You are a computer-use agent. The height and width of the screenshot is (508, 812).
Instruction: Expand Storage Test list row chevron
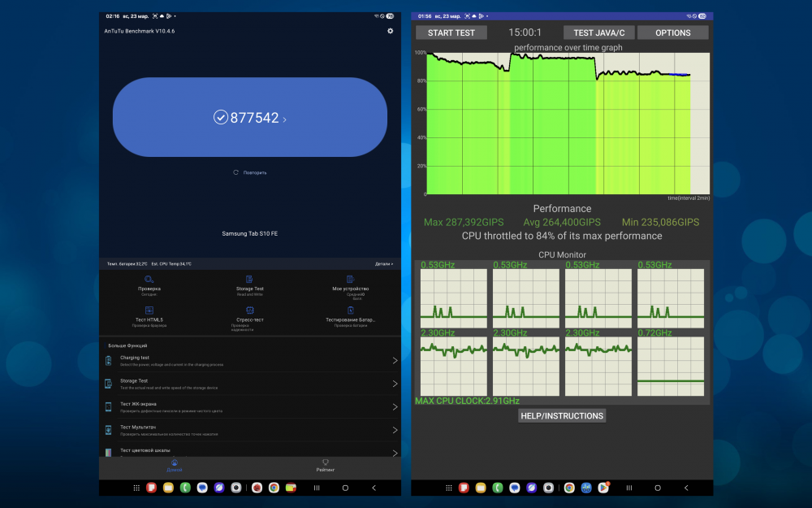point(395,384)
